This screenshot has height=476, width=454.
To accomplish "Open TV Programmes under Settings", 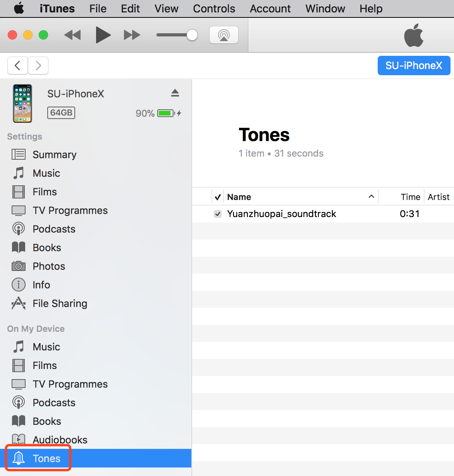I will coord(96,210).
